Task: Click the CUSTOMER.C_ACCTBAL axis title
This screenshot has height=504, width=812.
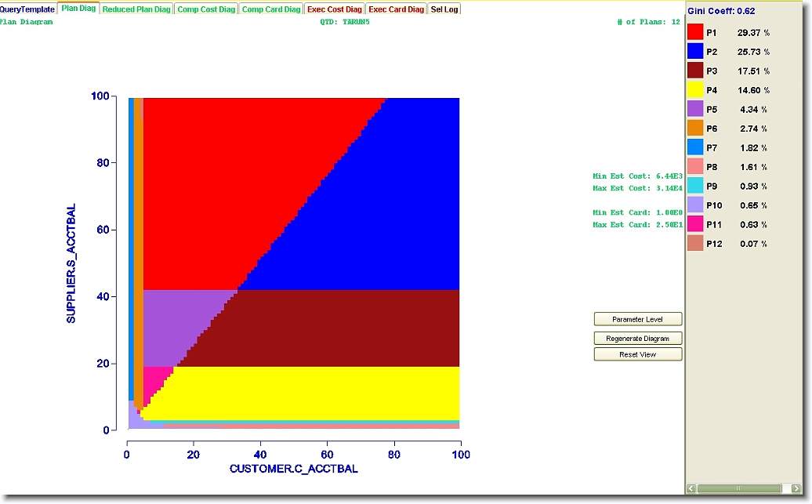Action: (294, 469)
